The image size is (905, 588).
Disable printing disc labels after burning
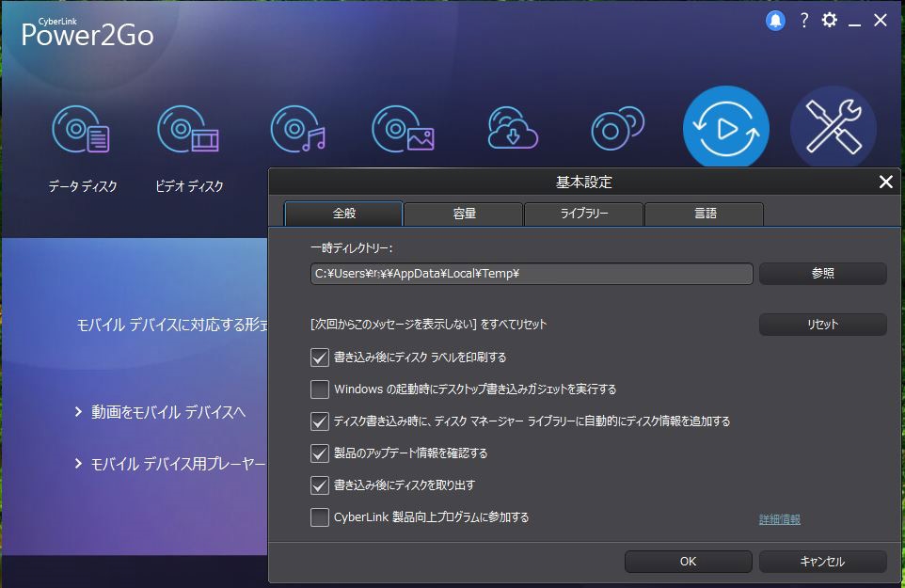coord(319,358)
